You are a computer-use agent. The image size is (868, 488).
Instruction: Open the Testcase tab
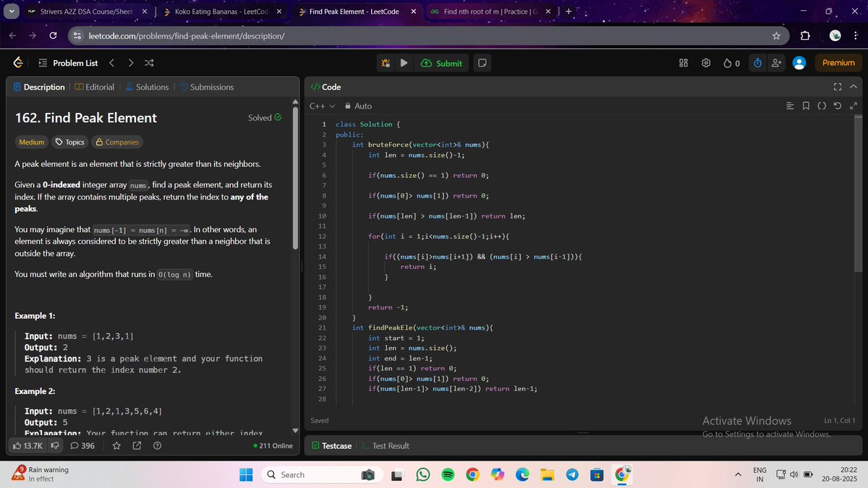coord(331,446)
